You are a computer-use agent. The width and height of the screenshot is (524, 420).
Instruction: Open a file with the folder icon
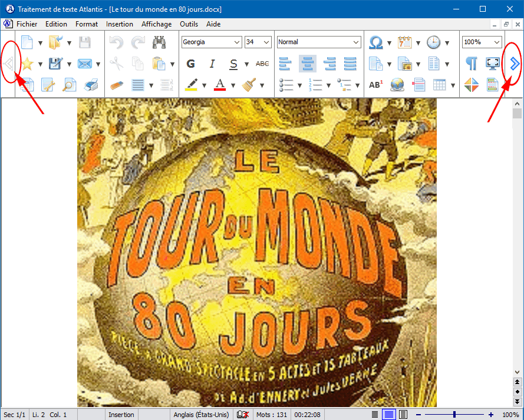click(x=55, y=42)
